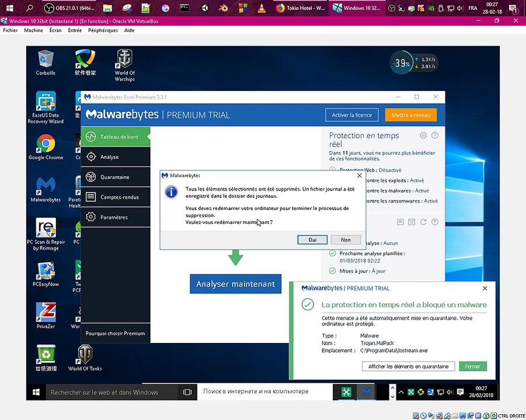Click the guest Windows Start button
The height and width of the screenshot is (420, 526).
coord(36,392)
